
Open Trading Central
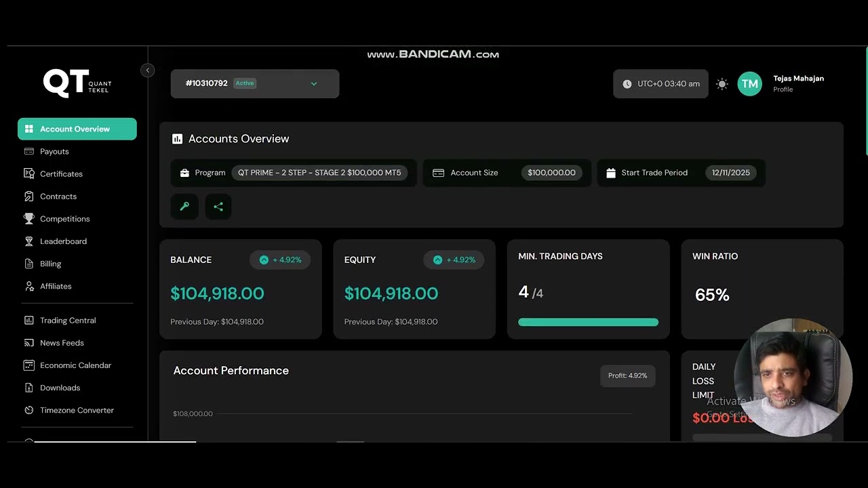pyautogui.click(x=68, y=320)
